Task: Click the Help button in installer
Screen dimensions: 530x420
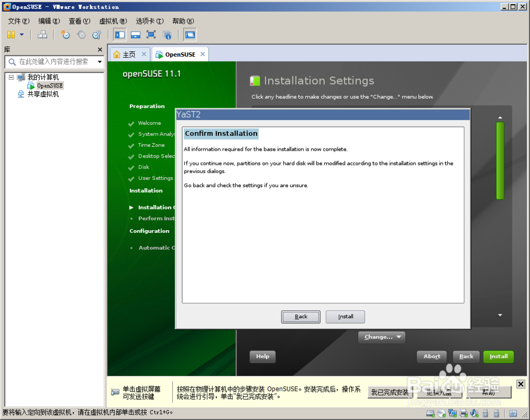Action: [263, 356]
